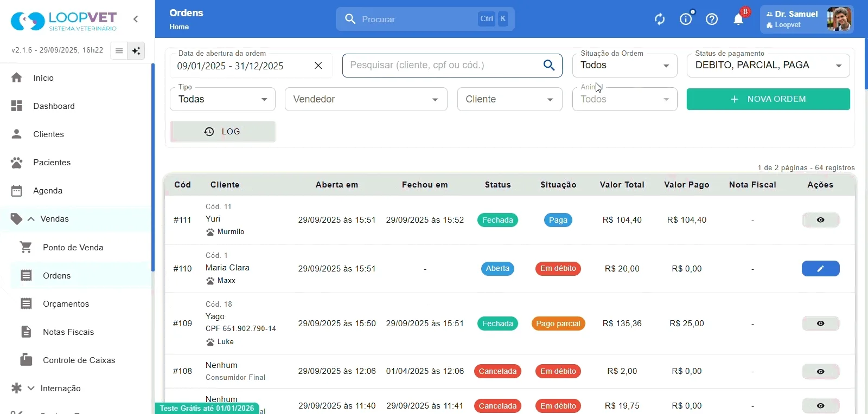Viewport: 868px width, 414px height.
Task: Open the help question mark icon
Action: (x=712, y=20)
